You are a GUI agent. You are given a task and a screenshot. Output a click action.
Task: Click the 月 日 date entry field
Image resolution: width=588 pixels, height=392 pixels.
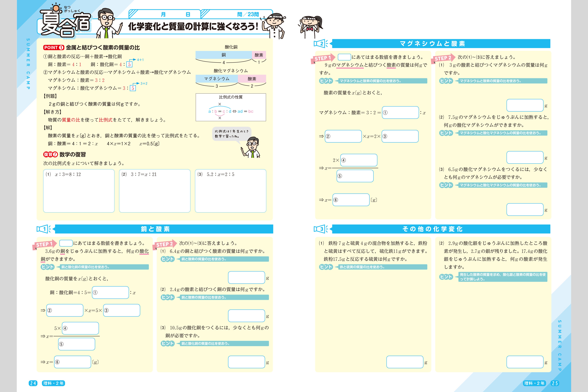point(164,14)
